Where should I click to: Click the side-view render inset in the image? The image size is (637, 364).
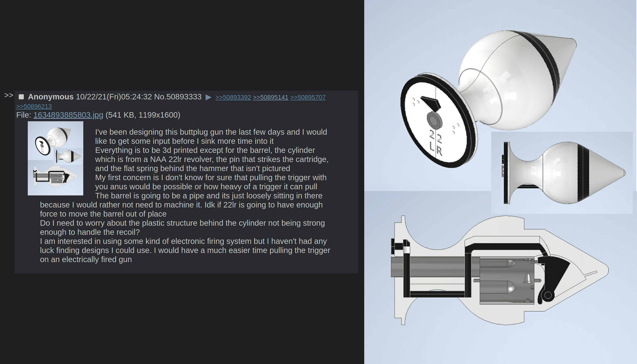tap(562, 173)
